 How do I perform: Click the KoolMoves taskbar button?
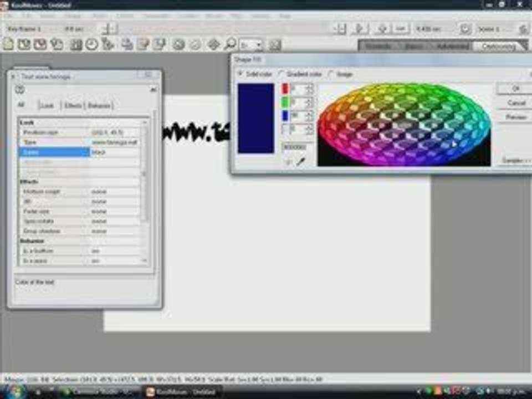coord(182,392)
